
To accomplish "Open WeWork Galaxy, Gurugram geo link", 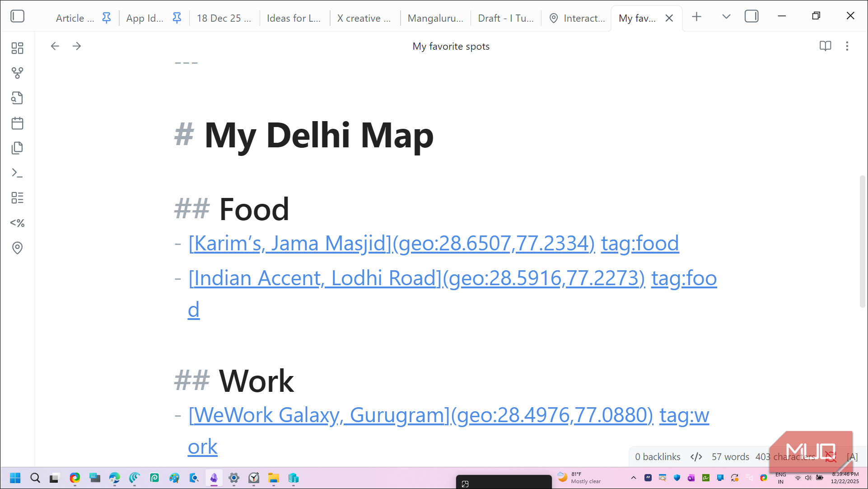I will (421, 415).
